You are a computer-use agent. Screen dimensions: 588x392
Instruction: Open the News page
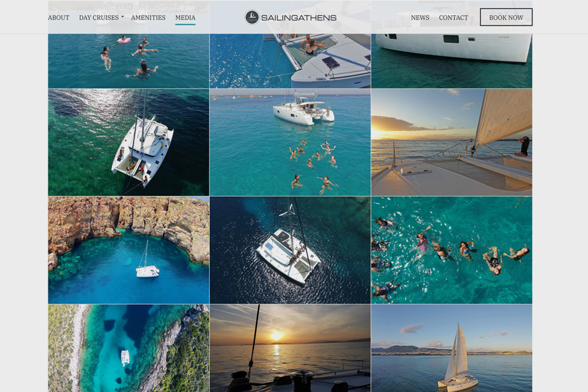coord(420,18)
